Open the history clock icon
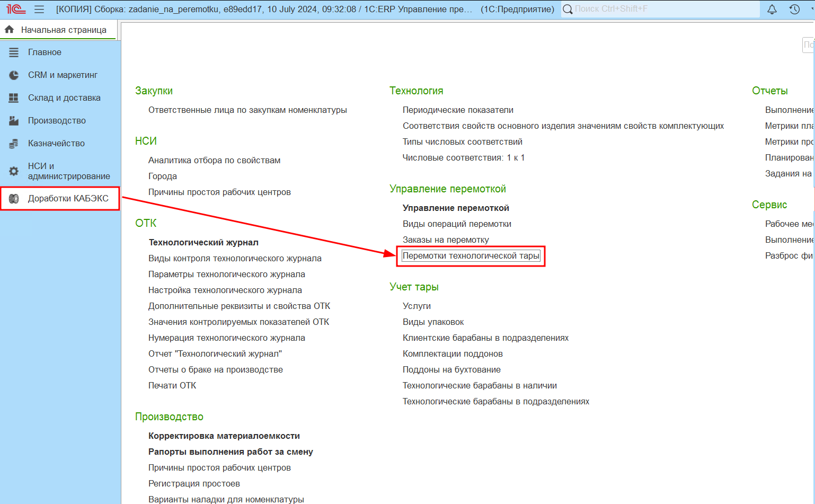The image size is (815, 504). pyautogui.click(x=794, y=10)
